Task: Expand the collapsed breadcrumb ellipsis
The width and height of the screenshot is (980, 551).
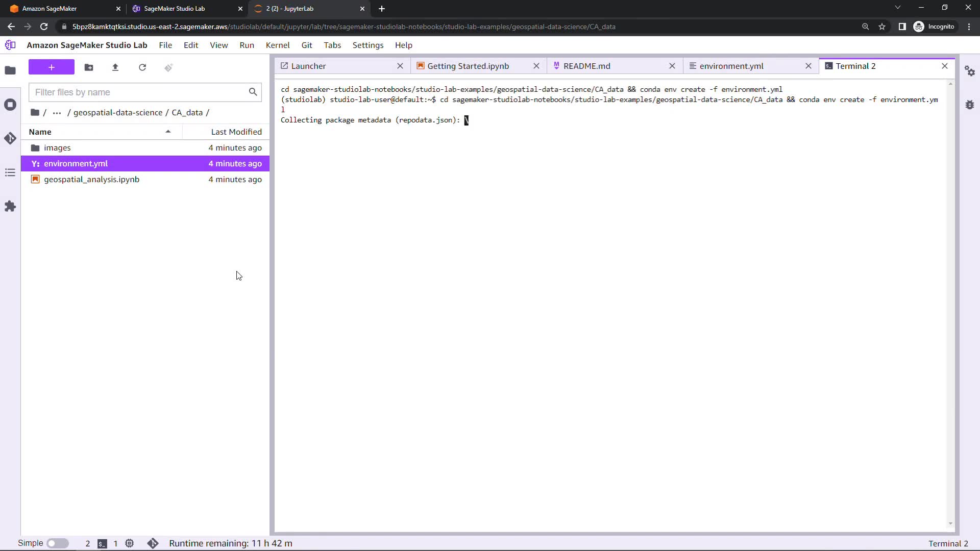Action: point(57,113)
